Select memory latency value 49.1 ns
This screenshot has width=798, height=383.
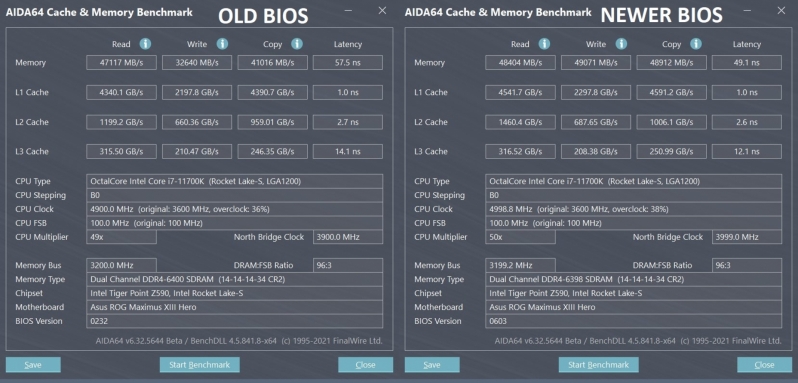point(747,63)
